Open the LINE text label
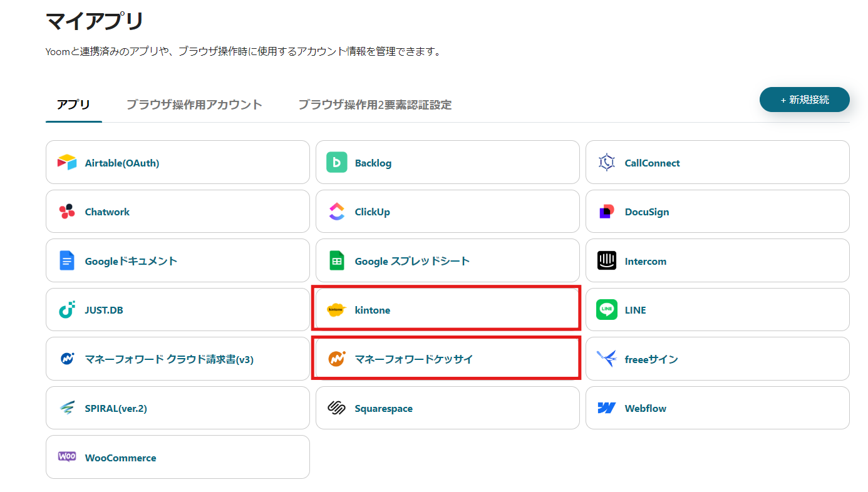Screen dimensions: 868x492 (x=636, y=310)
